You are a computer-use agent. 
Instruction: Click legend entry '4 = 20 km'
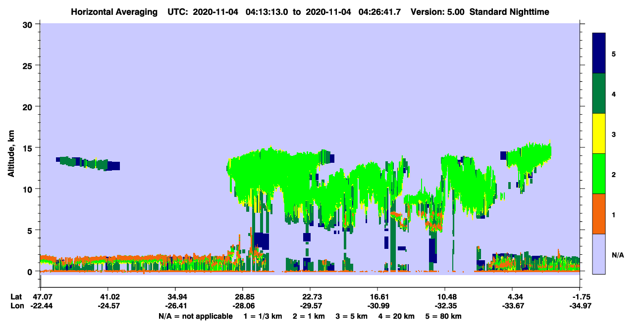click(x=396, y=316)
